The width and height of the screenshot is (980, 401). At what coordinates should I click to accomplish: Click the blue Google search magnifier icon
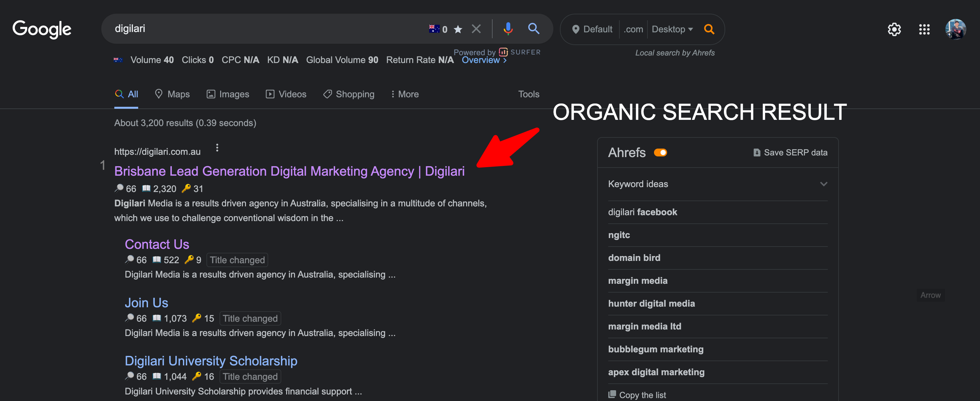(533, 28)
